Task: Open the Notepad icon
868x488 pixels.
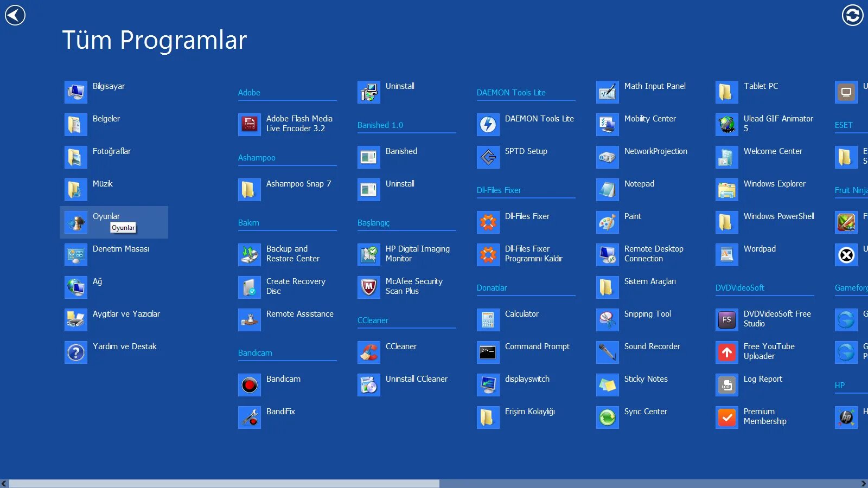Action: pyautogui.click(x=608, y=190)
